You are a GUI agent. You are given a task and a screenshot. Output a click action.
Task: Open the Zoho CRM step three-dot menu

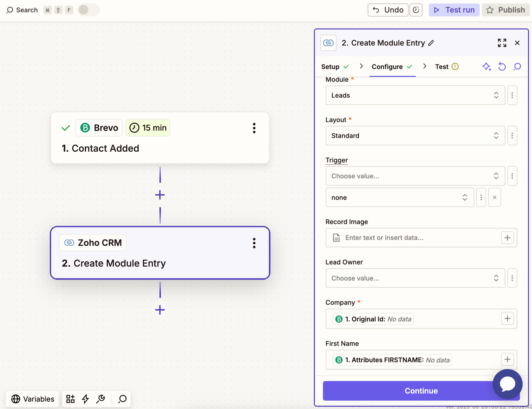point(254,243)
